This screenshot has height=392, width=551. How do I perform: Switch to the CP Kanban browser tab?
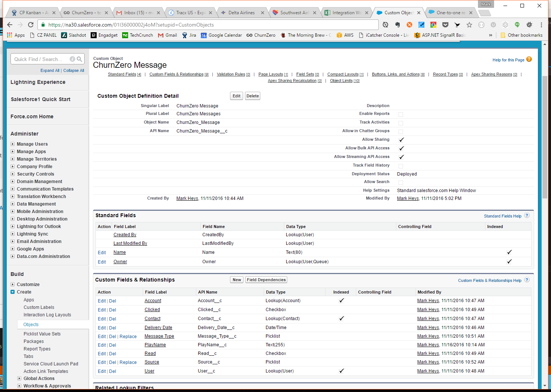[x=33, y=13]
